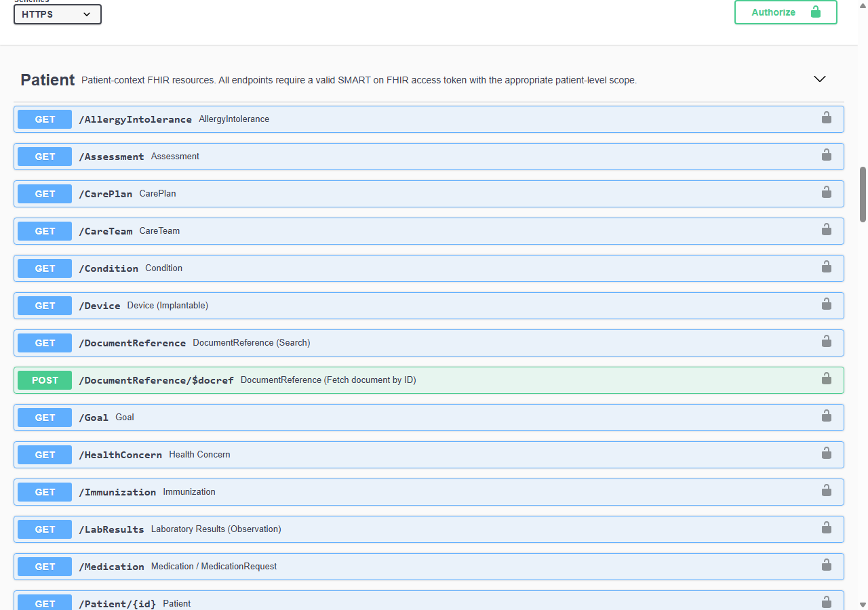
Task: Click the lock icon next to POST $docref
Action: coord(825,379)
